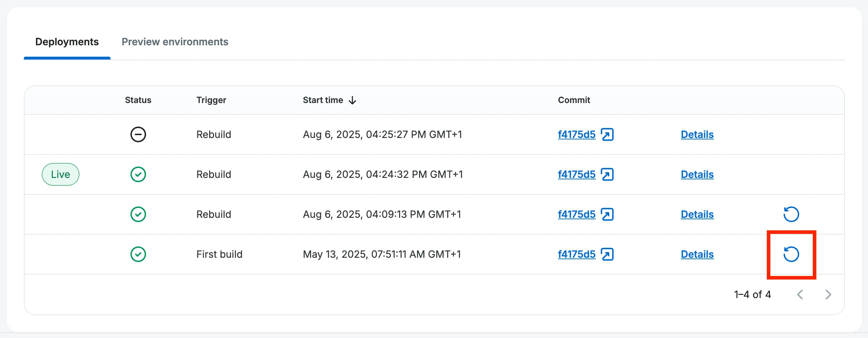Click rollback icon on 04:09:13 PM Rebuild row
The height and width of the screenshot is (338, 868).
point(791,214)
